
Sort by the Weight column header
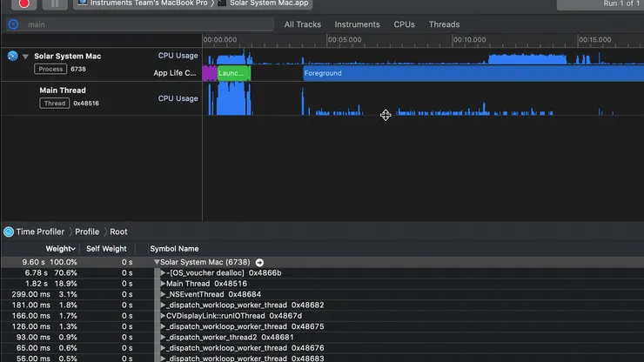(59, 249)
